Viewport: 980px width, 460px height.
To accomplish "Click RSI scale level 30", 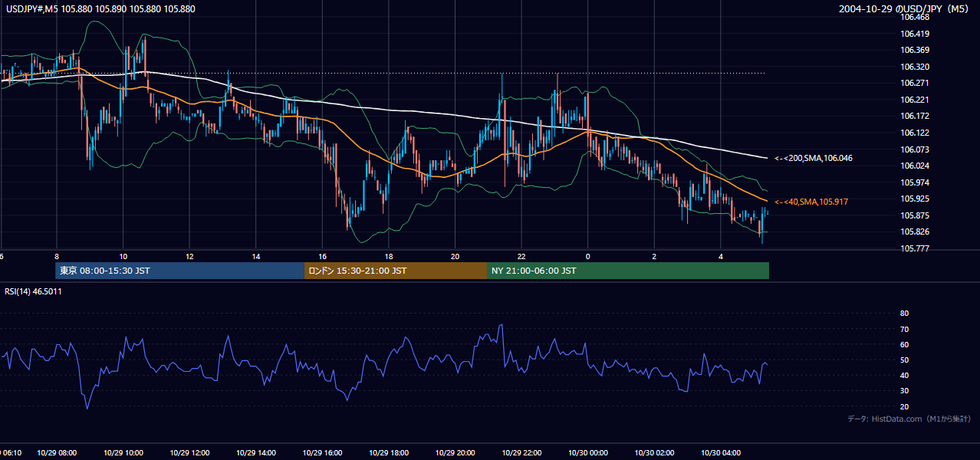I will (904, 391).
